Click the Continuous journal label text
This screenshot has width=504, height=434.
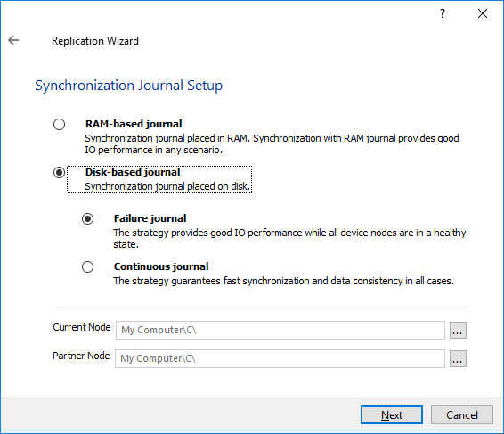point(161,266)
